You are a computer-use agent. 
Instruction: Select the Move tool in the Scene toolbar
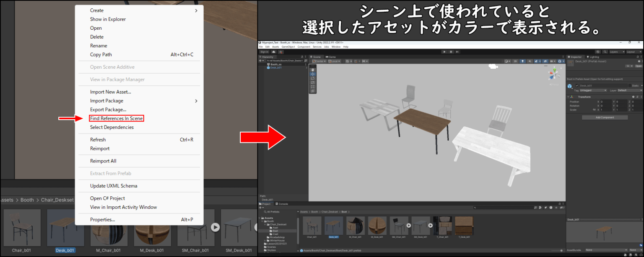click(313, 74)
